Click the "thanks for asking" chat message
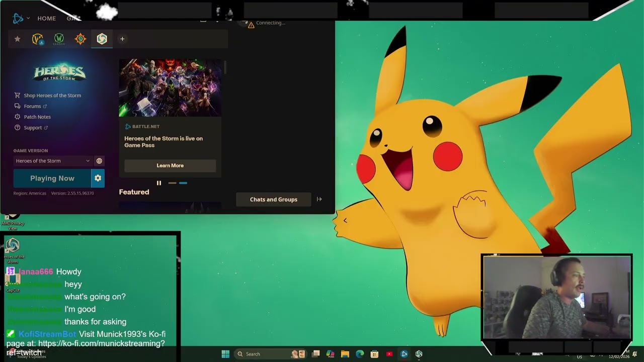This screenshot has width=644, height=362. [95, 322]
